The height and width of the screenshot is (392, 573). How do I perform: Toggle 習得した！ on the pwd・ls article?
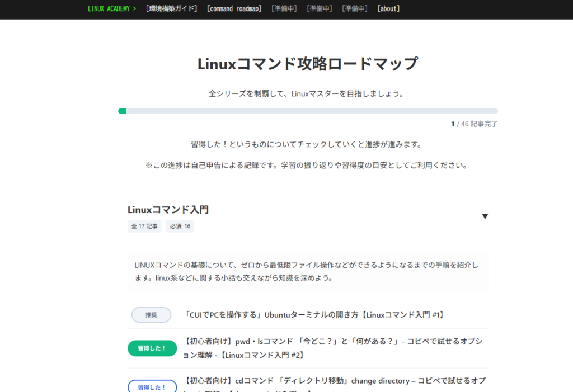[x=152, y=348]
